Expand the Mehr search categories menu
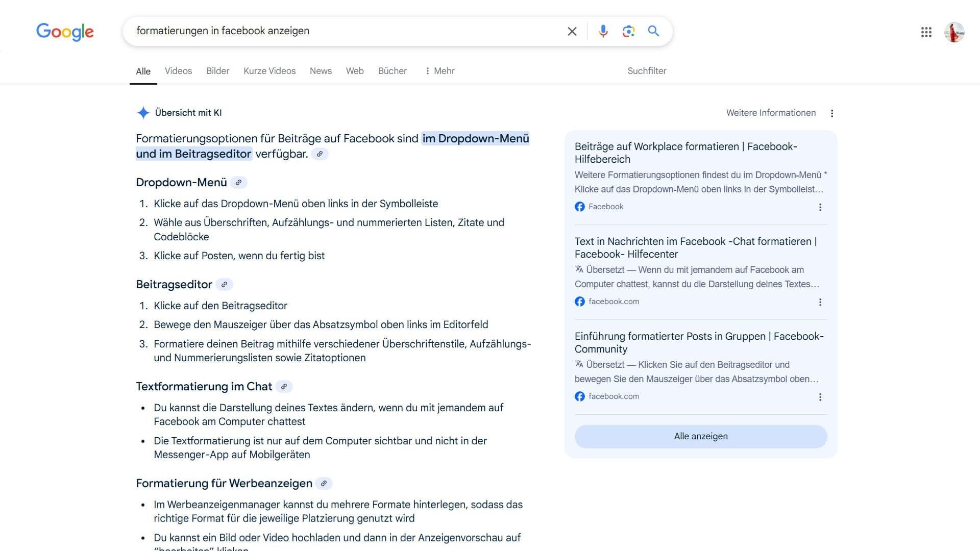Image resolution: width=980 pixels, height=551 pixels. [x=439, y=71]
